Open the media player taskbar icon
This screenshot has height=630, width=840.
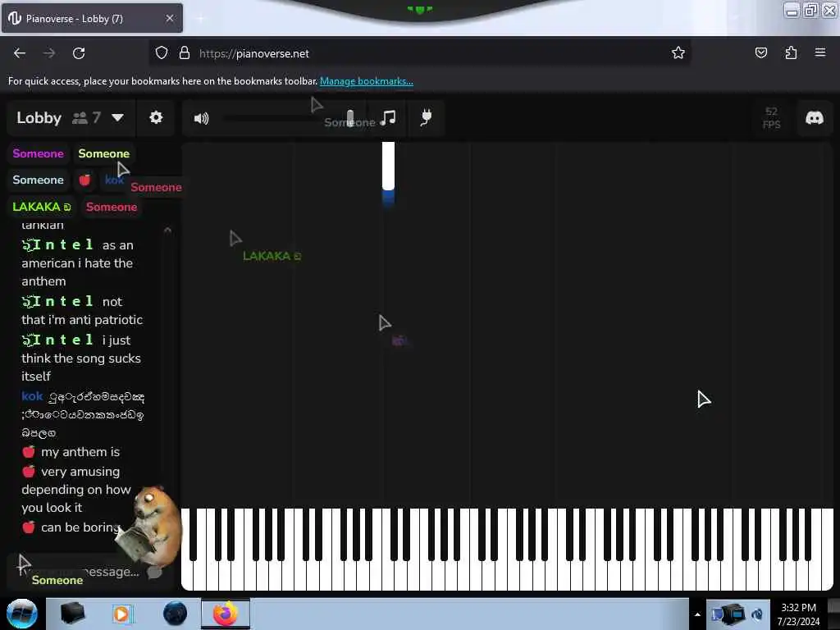tap(122, 614)
